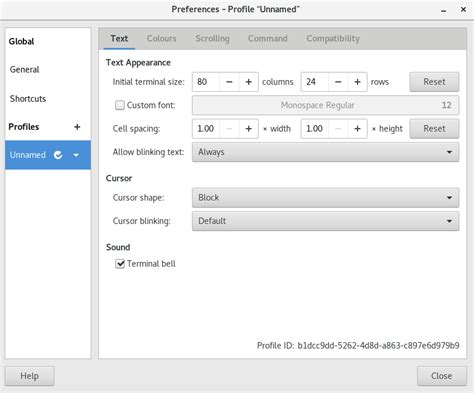Uncheck the Terminal bell checkbox
The image size is (474, 393).
coord(120,264)
